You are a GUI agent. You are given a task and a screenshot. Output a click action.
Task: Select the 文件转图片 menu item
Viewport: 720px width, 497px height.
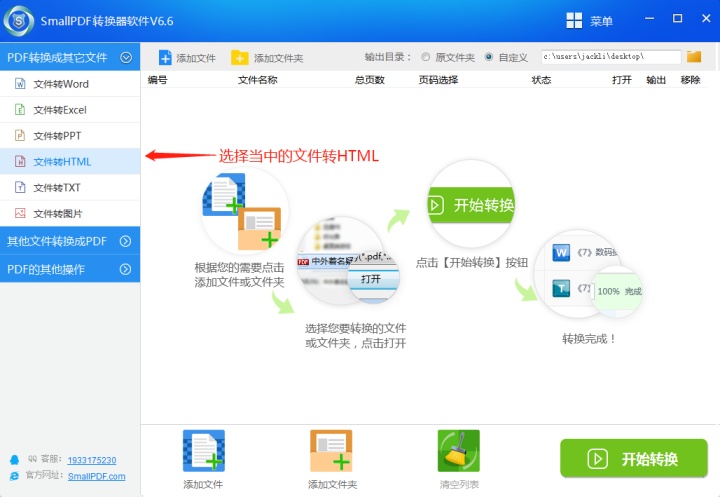(70, 214)
